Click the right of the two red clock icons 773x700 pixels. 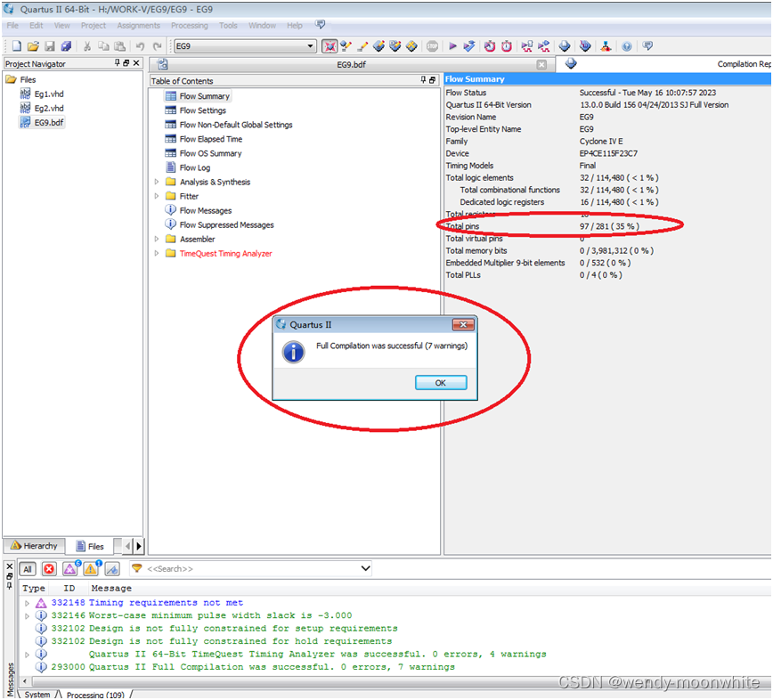coord(507,46)
